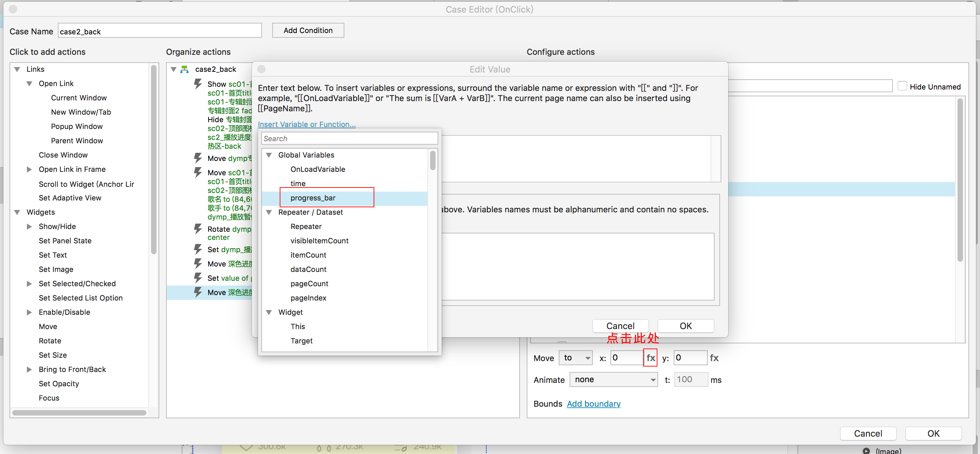Click the actions list vertical scrollbar
The height and width of the screenshot is (454, 980).
(154, 159)
